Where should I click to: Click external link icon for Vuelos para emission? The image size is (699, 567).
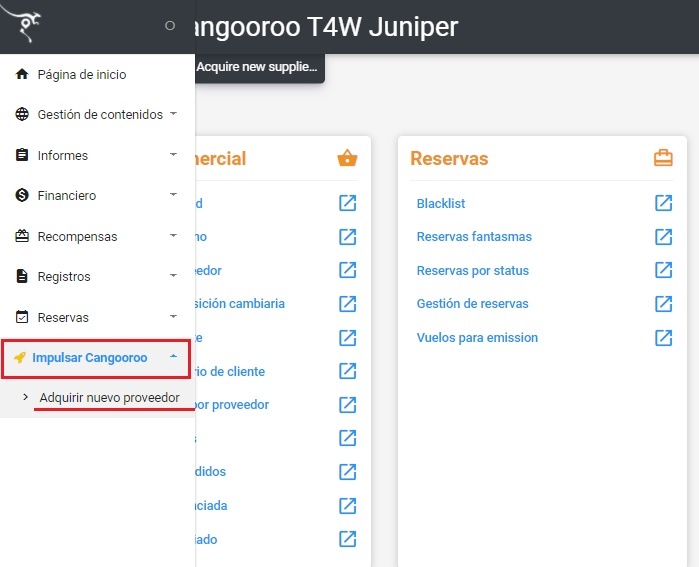click(x=663, y=337)
